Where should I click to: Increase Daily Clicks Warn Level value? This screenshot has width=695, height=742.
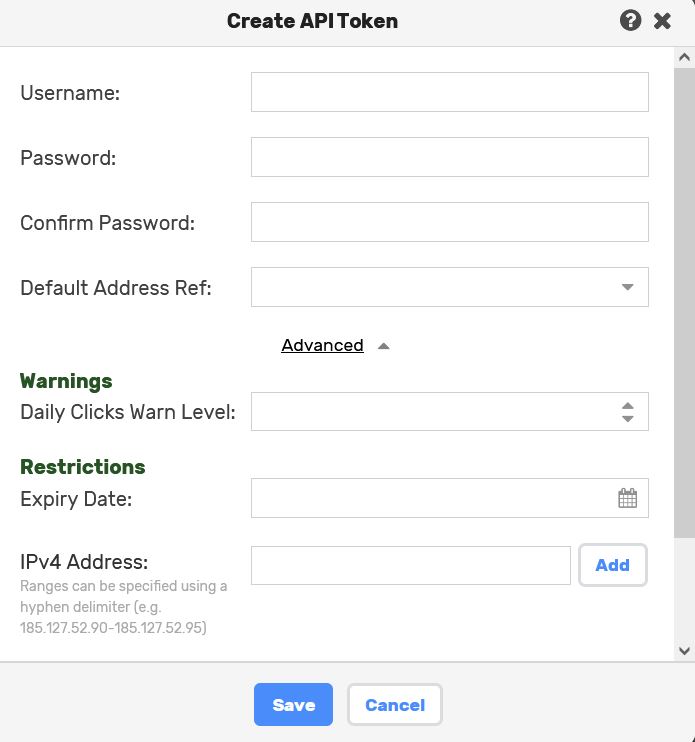[x=628, y=405]
